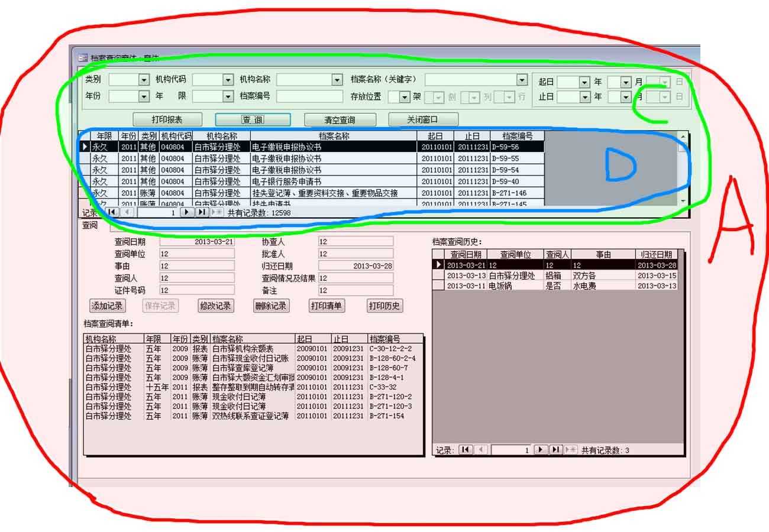Expand the 年份 dropdown
The width and height of the screenshot is (769, 532).
point(144,96)
